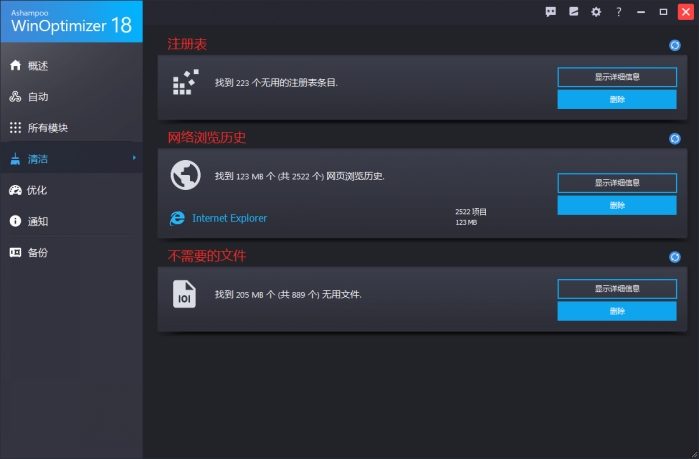Click the registry cubes icon
Screen dimensions: 699x459
point(185,83)
